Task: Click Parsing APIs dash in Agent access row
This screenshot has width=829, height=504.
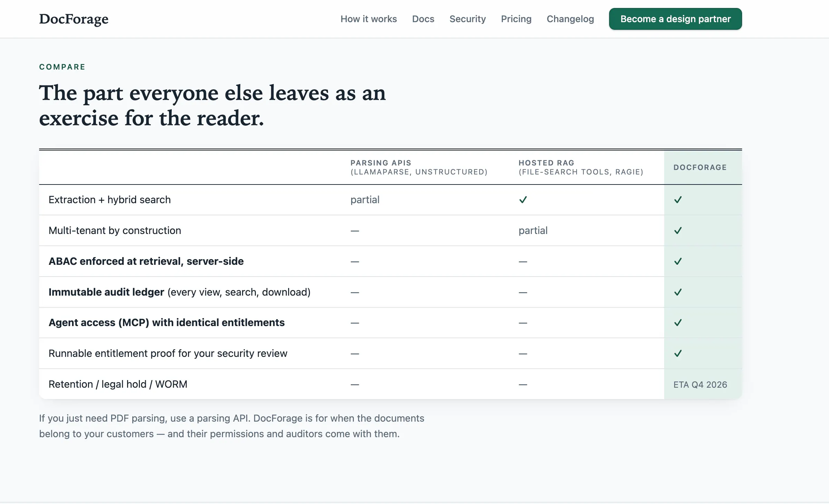Action: (x=355, y=323)
